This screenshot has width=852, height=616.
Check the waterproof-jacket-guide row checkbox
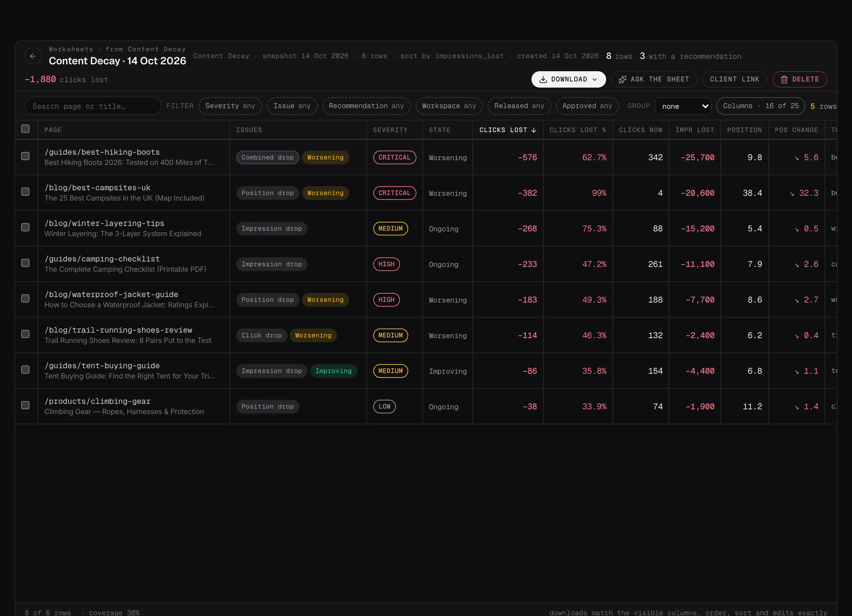pyautogui.click(x=25, y=298)
